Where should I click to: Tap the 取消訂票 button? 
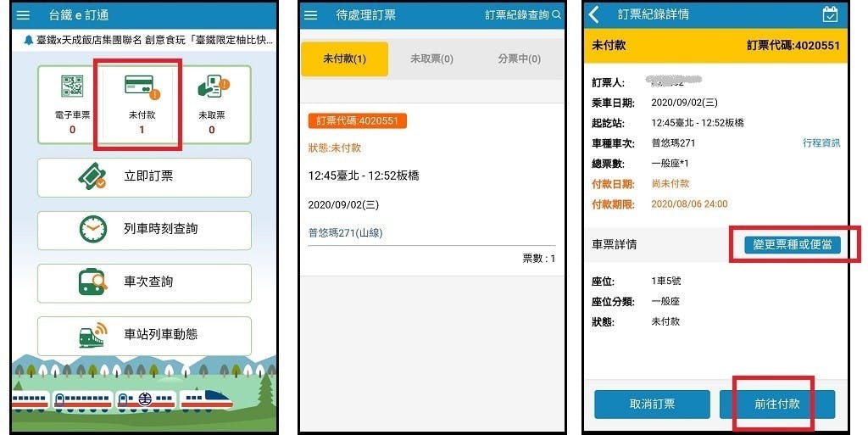652,404
